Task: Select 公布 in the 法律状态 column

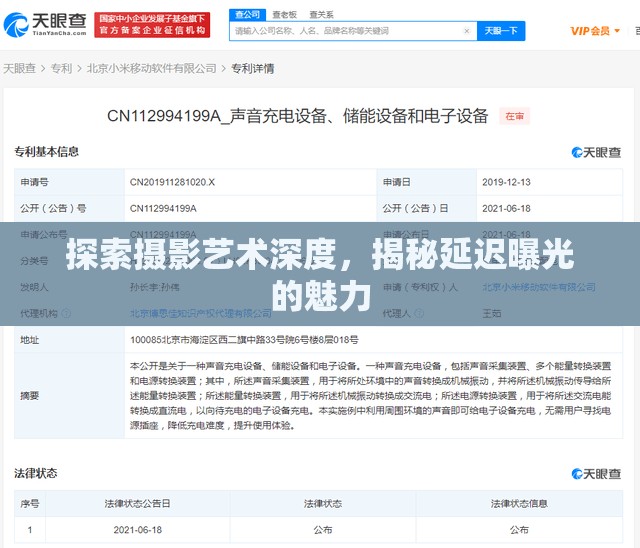Action: pos(323,530)
